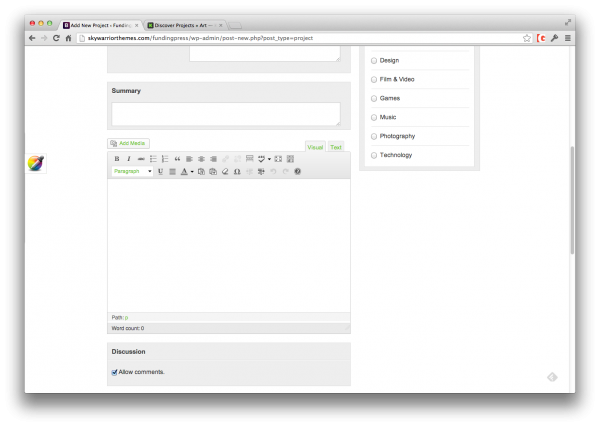Click the browser address bar URL
Image resolution: width=600 pixels, height=427 pixels.
[x=200, y=38]
